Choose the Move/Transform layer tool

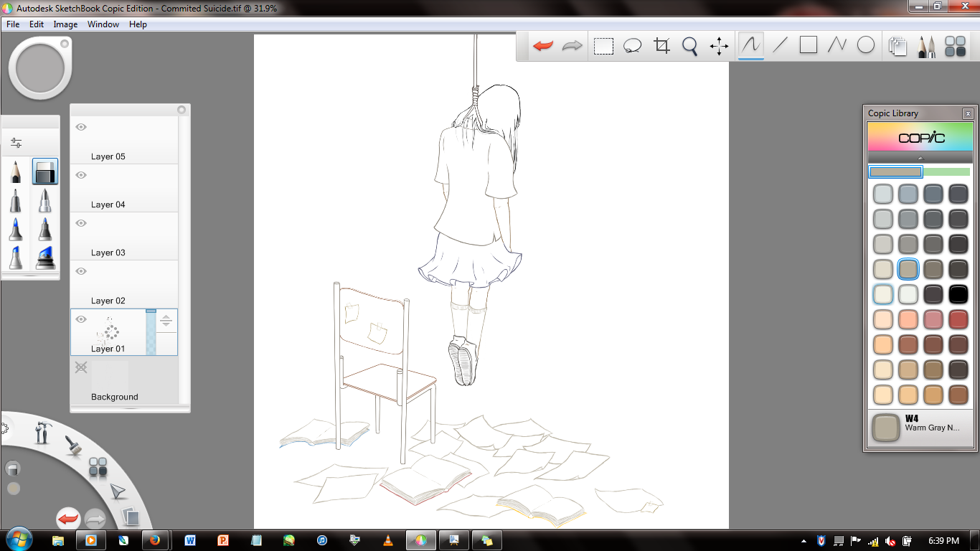pyautogui.click(x=719, y=46)
